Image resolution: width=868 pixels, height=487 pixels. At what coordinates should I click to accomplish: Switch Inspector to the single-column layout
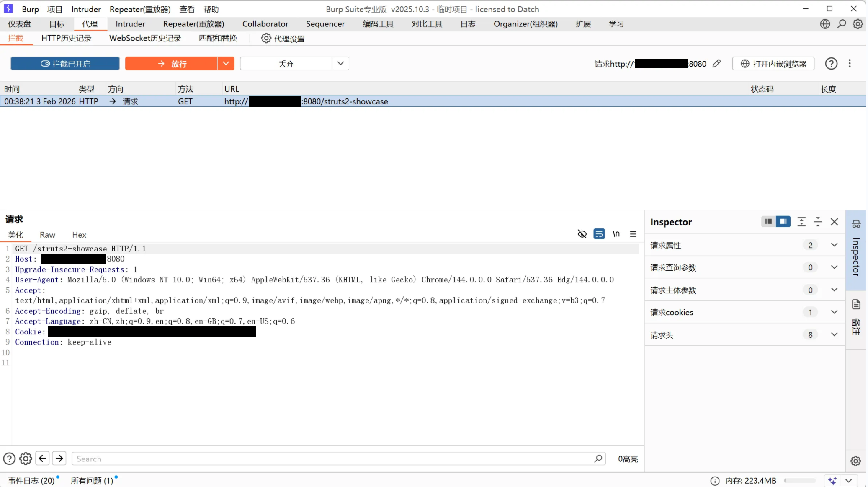(x=768, y=222)
